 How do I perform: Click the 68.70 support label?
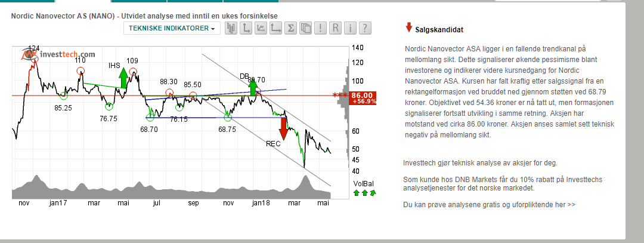[149, 129]
